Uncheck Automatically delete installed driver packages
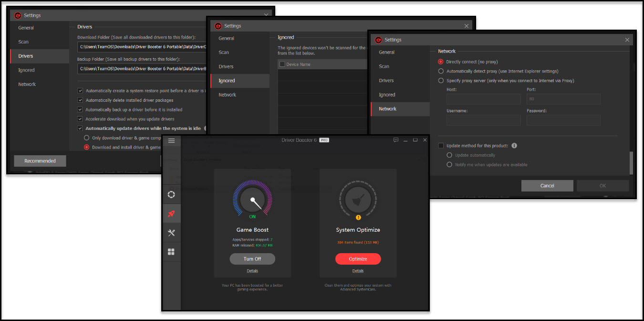Viewport: 644px width, 321px height. coord(80,100)
